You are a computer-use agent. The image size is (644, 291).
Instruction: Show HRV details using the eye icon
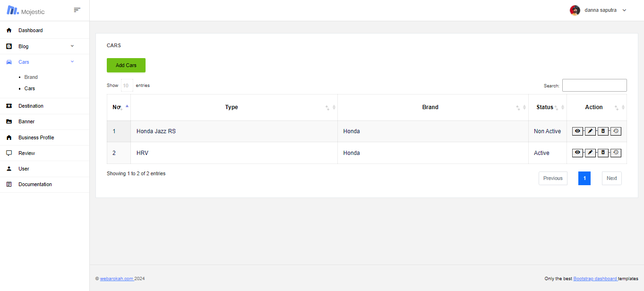pos(577,153)
